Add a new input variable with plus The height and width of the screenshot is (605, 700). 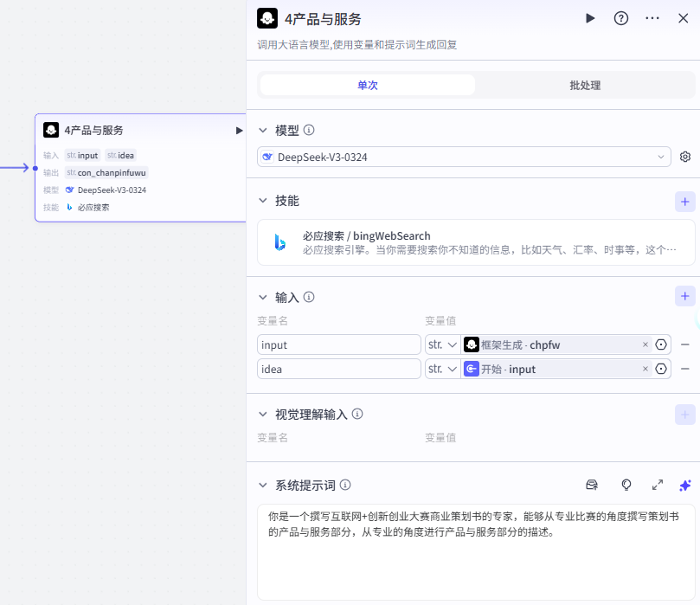coord(684,296)
